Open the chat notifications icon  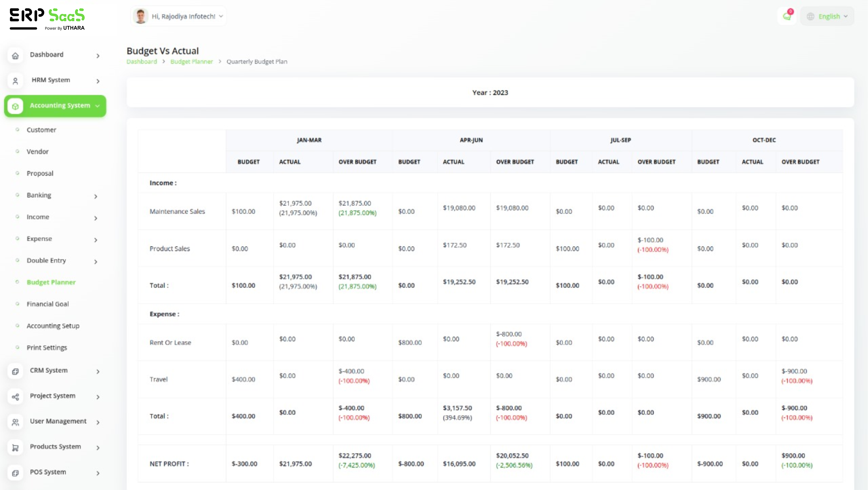787,16
